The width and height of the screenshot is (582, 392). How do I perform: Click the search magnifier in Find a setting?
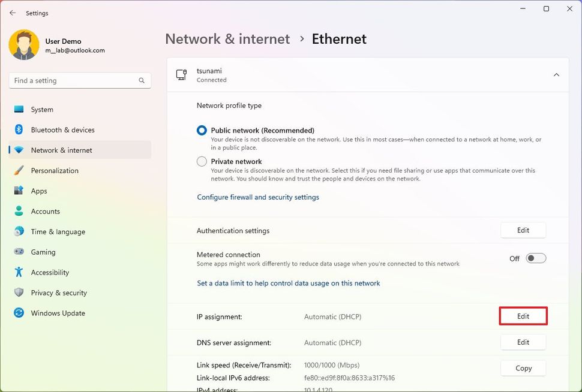pyautogui.click(x=141, y=80)
